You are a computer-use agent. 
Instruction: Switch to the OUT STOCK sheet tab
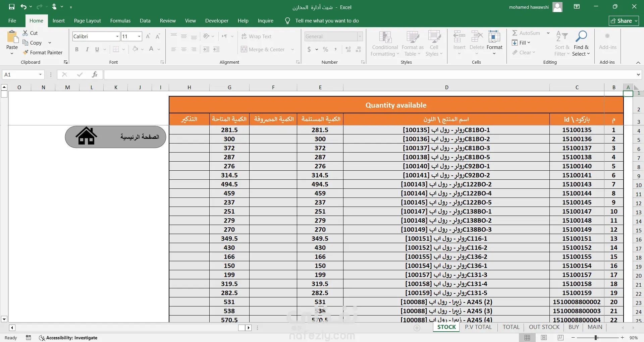544,327
